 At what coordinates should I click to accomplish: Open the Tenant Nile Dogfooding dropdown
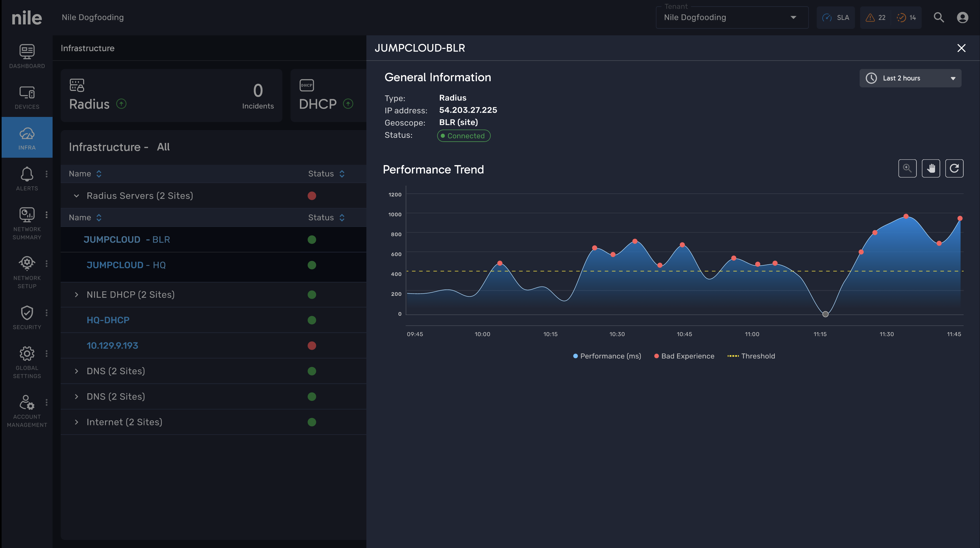pyautogui.click(x=731, y=17)
